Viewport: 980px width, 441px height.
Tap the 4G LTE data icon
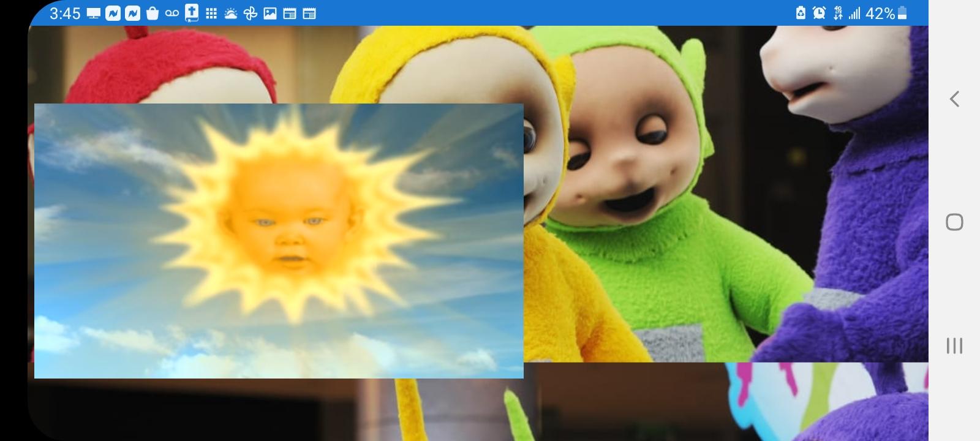pos(838,13)
